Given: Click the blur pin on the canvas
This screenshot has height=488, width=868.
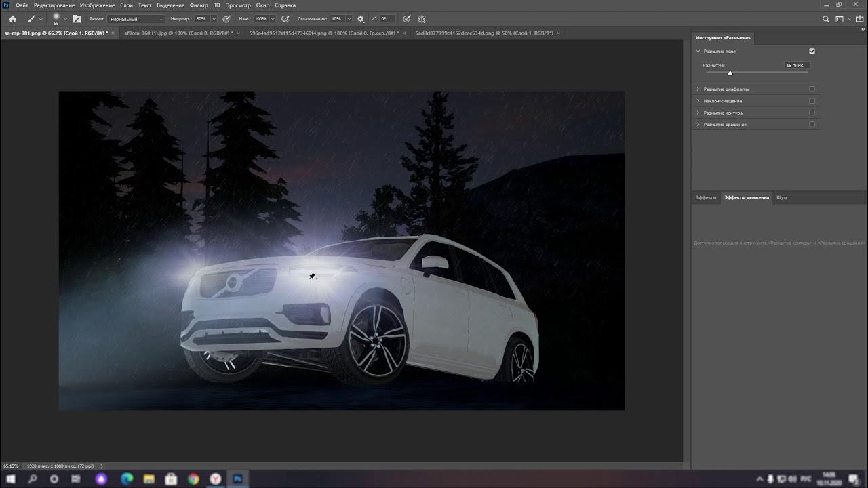Looking at the screenshot, I should pos(312,276).
